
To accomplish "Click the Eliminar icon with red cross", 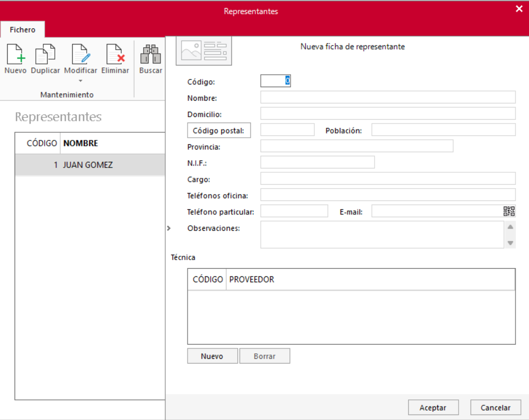I will (115, 54).
